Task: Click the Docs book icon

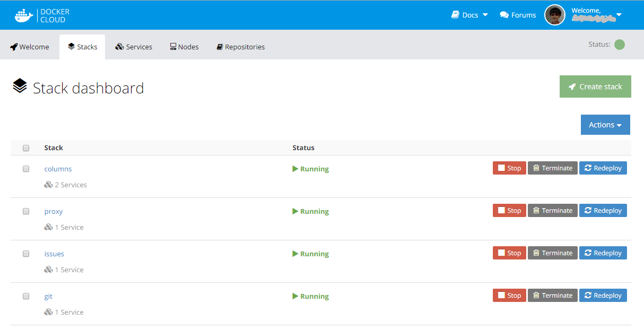Action: (x=455, y=15)
